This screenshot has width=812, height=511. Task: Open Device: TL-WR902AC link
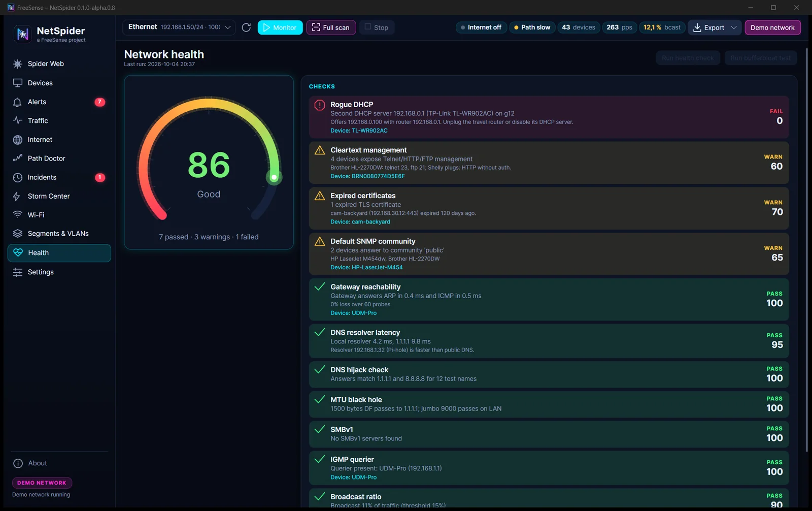point(359,131)
